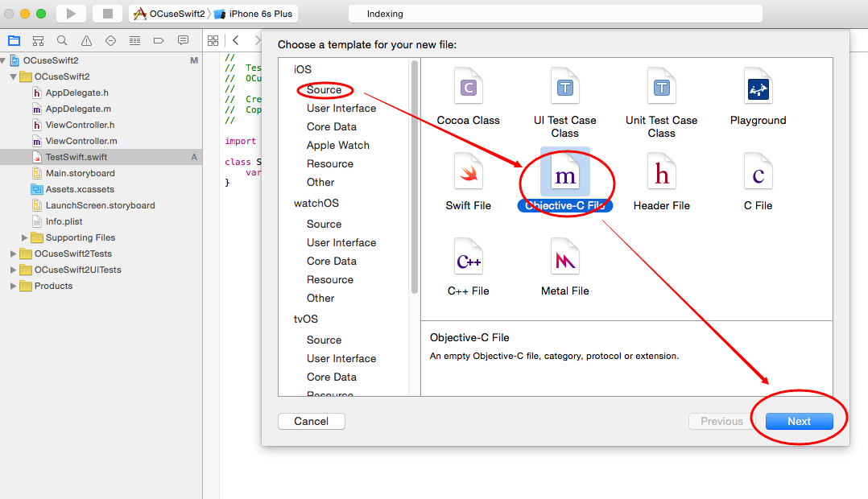
Task: Expand the OCuseSwift2Tests group
Action: [13, 254]
